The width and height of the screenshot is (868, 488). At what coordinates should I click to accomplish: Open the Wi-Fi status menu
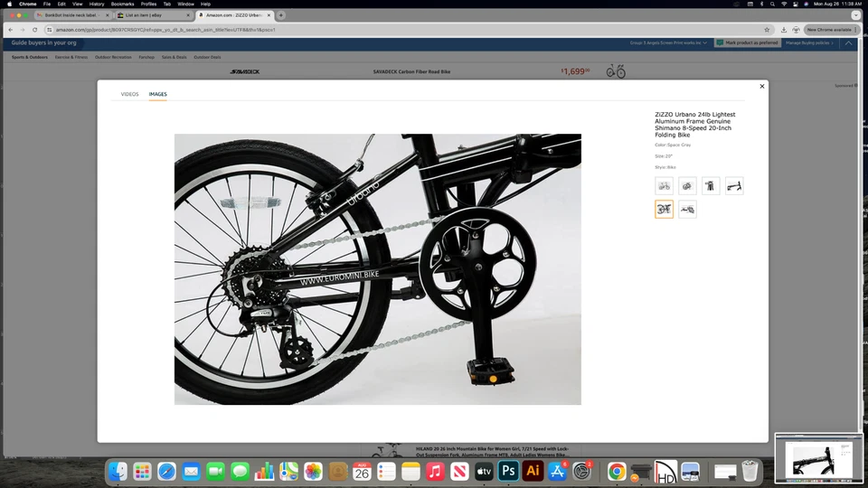[x=784, y=4]
